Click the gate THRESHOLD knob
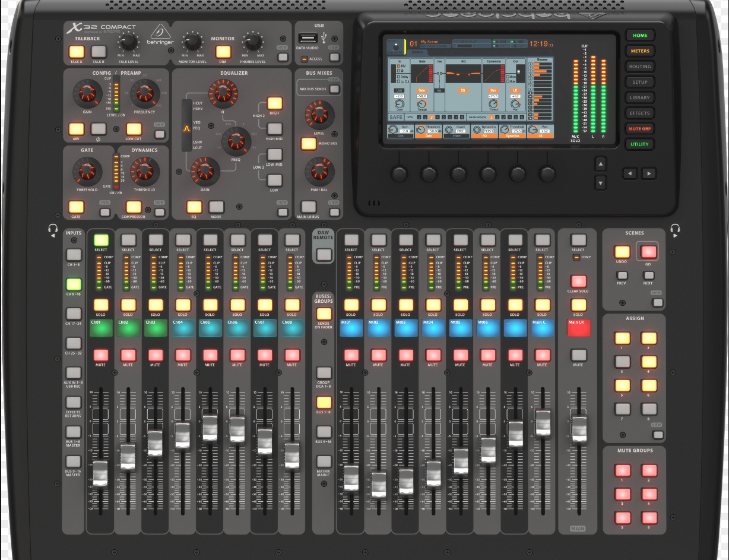 pyautogui.click(x=87, y=172)
